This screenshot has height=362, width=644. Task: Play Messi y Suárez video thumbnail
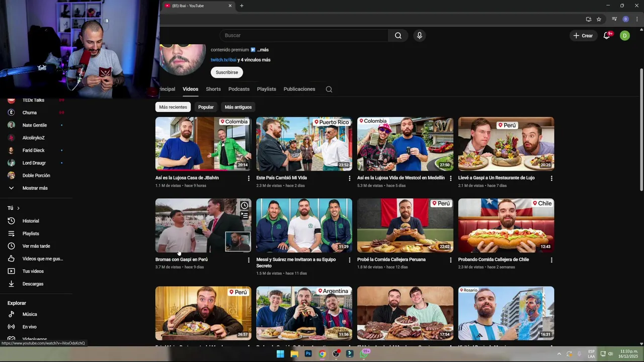click(304, 226)
